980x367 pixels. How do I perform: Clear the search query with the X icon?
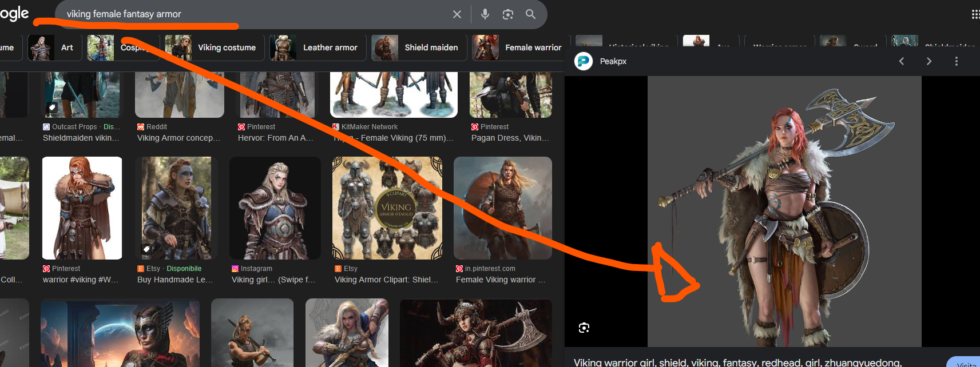pyautogui.click(x=457, y=14)
